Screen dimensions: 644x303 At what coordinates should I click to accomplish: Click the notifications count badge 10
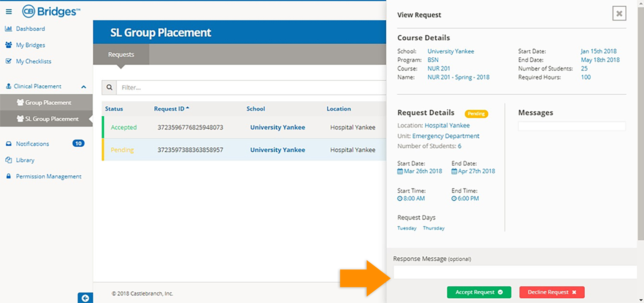coord(78,143)
